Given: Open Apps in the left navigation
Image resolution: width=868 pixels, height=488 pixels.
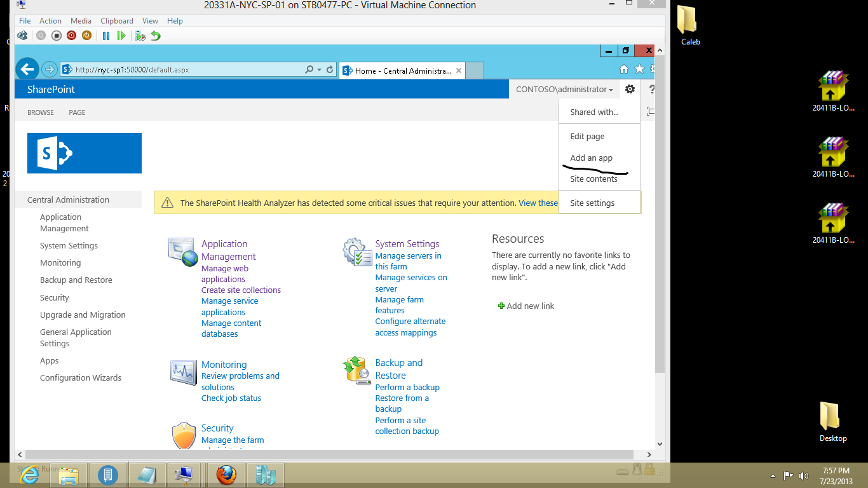Looking at the screenshot, I should (x=49, y=360).
